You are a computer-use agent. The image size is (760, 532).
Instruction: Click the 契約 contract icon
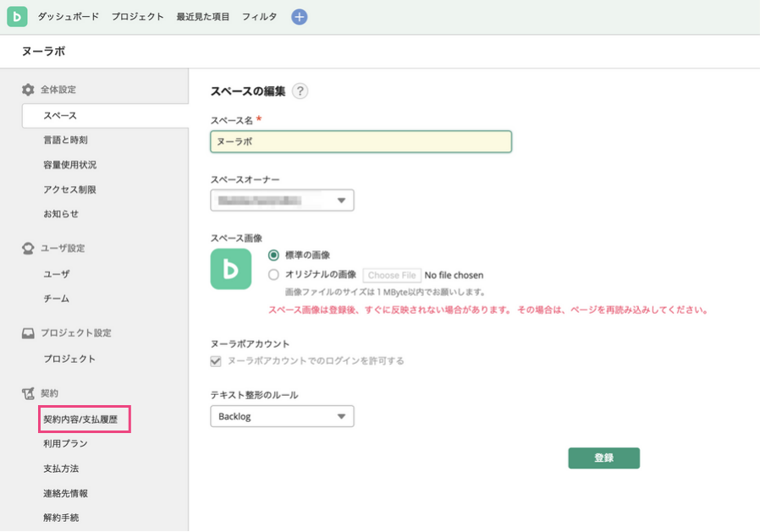pyautogui.click(x=28, y=393)
